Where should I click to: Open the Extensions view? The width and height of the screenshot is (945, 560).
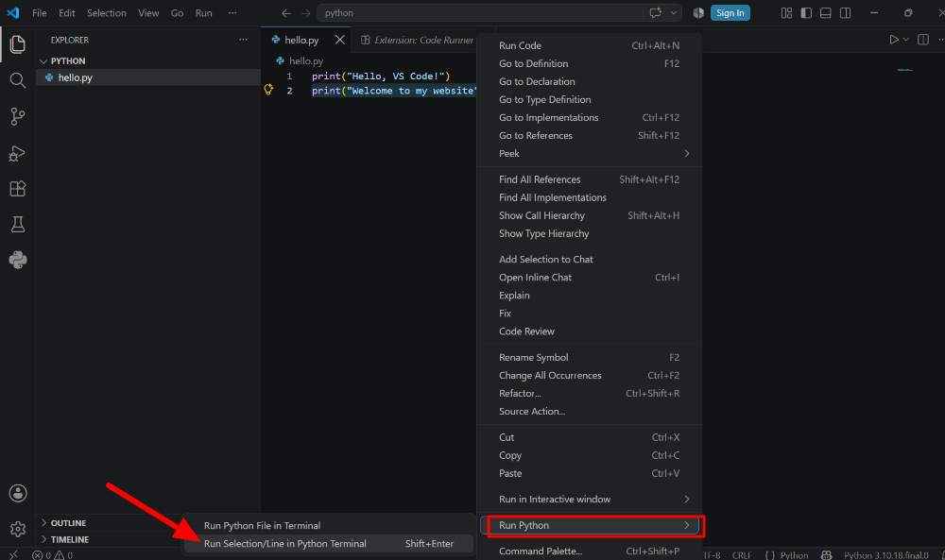tap(17, 189)
